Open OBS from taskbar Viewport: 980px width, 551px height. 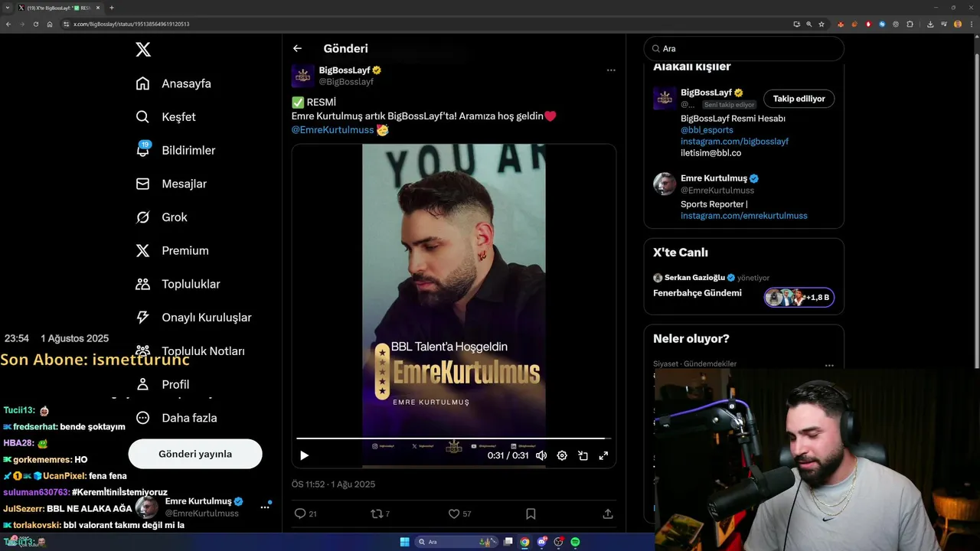point(558,542)
